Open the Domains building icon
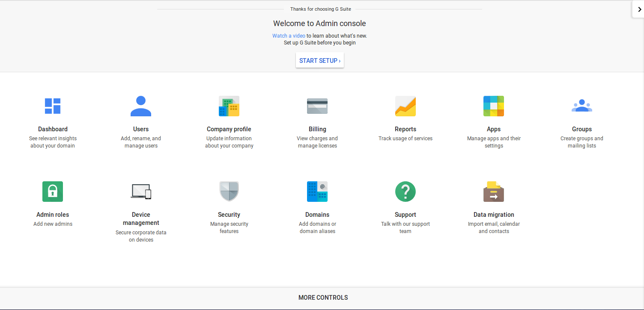644x310 pixels. [x=317, y=192]
